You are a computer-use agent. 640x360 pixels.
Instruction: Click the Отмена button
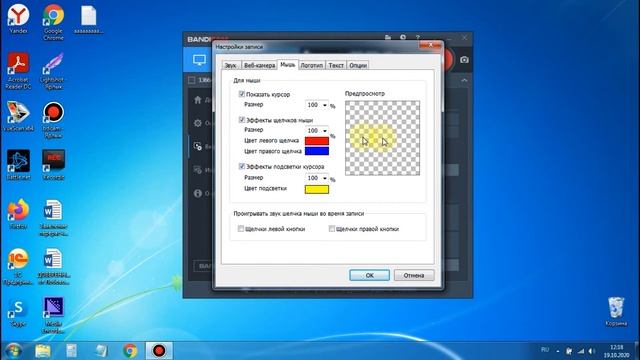(414, 275)
